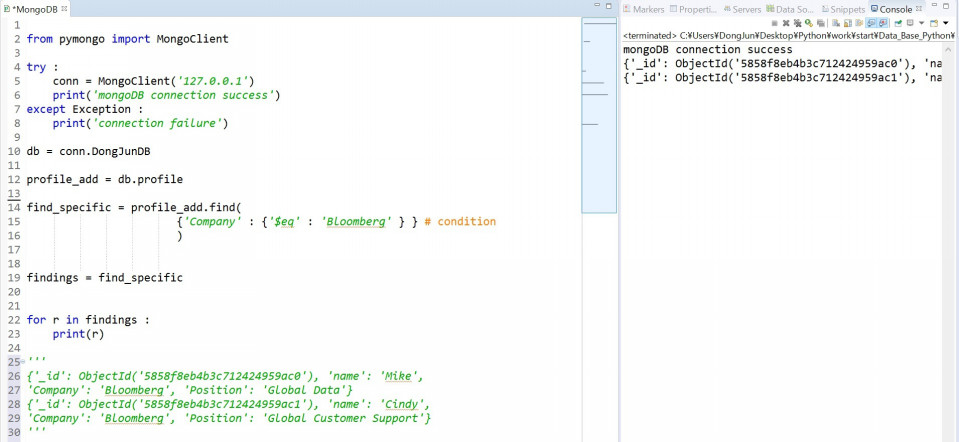Click the '# condition' comment
The height and width of the screenshot is (442, 959).
(x=460, y=221)
